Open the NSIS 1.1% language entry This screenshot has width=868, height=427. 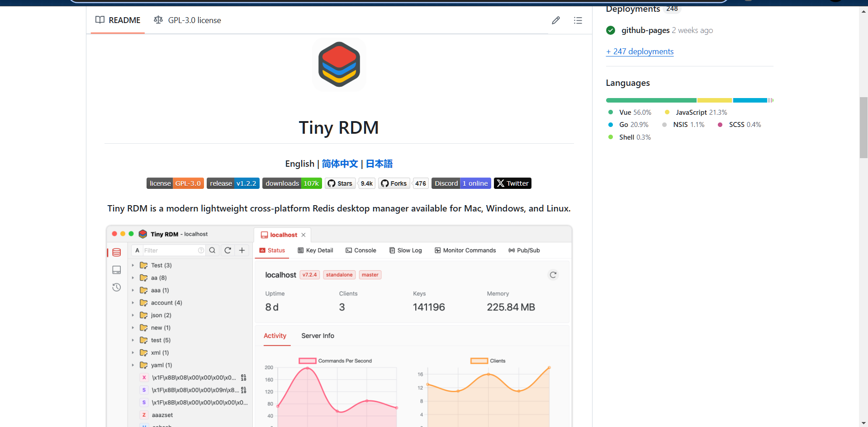tap(683, 125)
